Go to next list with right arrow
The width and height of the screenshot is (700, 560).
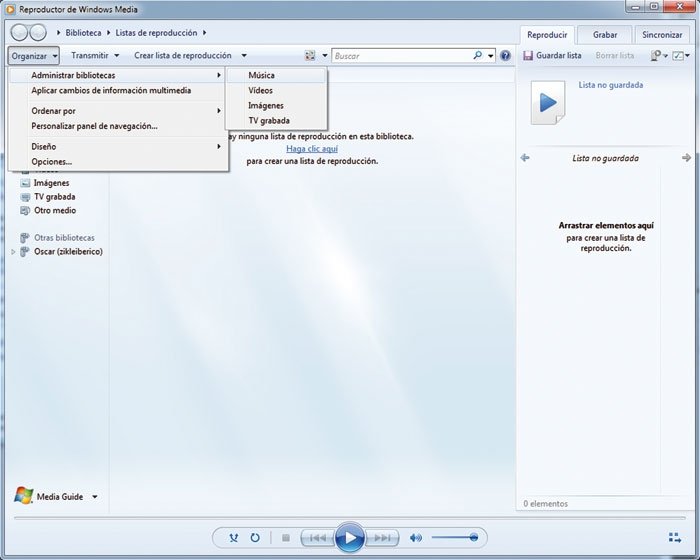pyautogui.click(x=687, y=158)
